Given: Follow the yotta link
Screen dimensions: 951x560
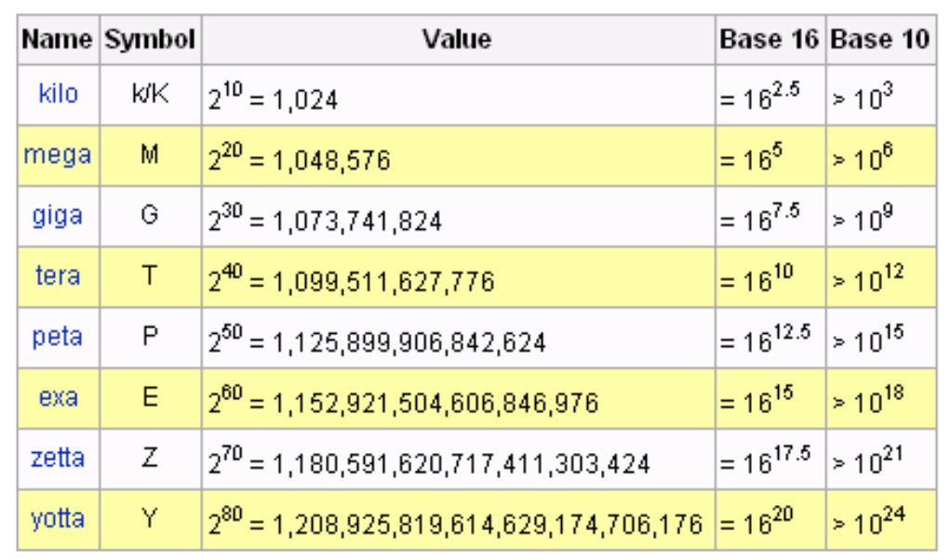Looking at the screenshot, I should point(58,519).
